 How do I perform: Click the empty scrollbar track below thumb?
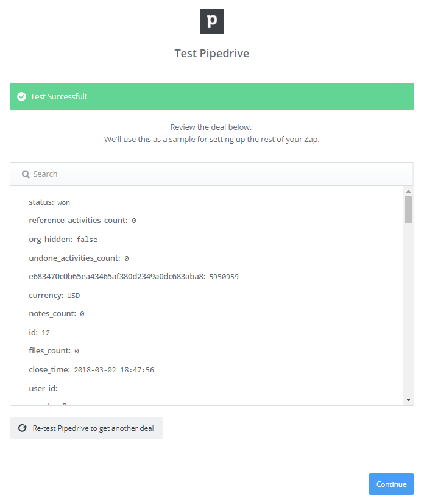(x=408, y=308)
